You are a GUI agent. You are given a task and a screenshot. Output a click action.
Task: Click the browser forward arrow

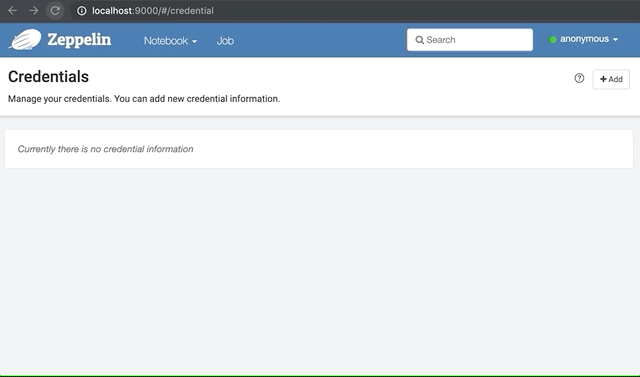coord(34,11)
